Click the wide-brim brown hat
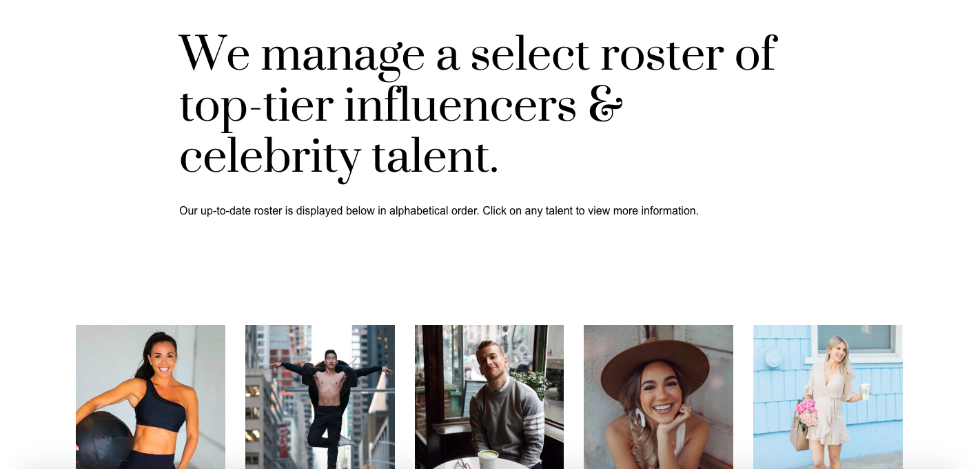980x469 pixels. pyautogui.click(x=654, y=366)
